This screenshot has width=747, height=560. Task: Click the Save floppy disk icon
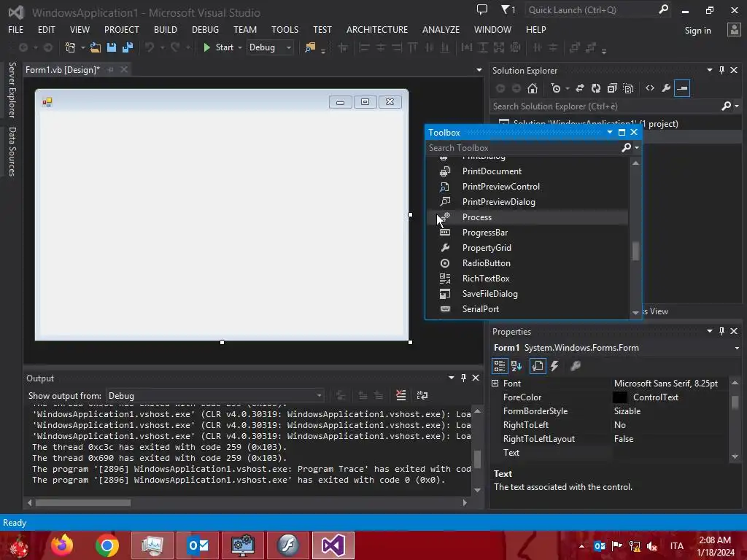point(112,47)
